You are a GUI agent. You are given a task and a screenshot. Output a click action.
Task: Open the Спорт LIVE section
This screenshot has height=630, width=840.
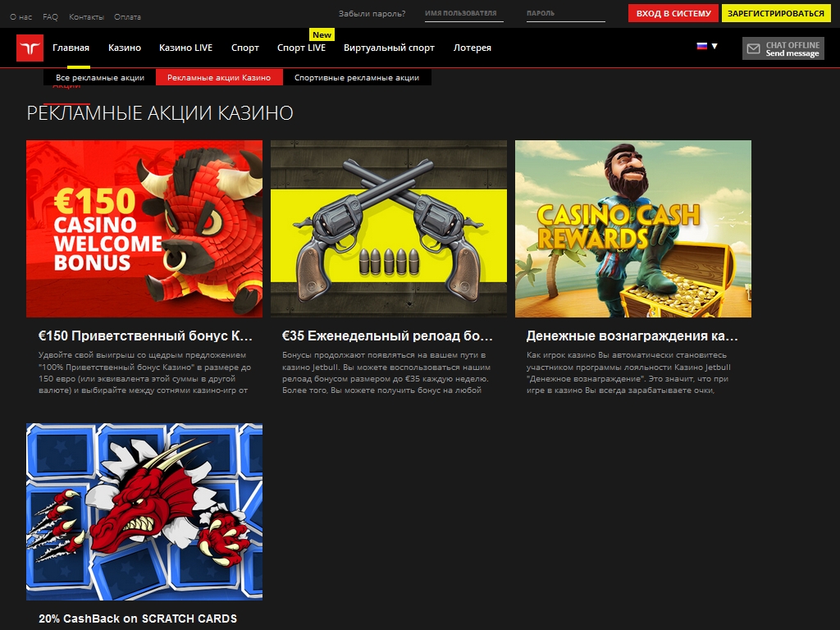[301, 48]
